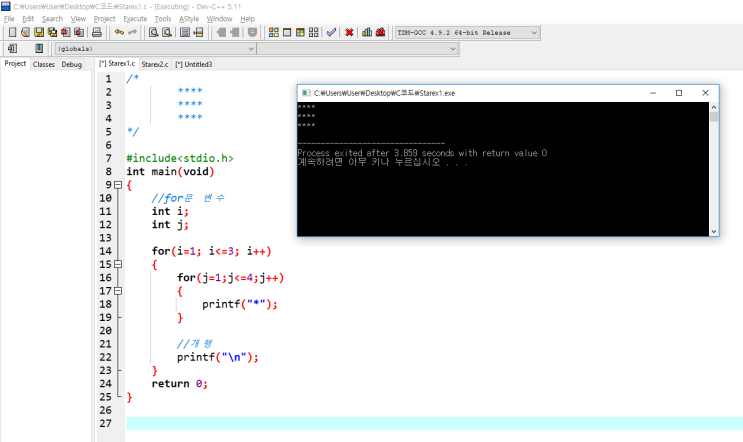Collapse the code fold at line 17
This screenshot has width=743, height=442.
click(x=118, y=291)
